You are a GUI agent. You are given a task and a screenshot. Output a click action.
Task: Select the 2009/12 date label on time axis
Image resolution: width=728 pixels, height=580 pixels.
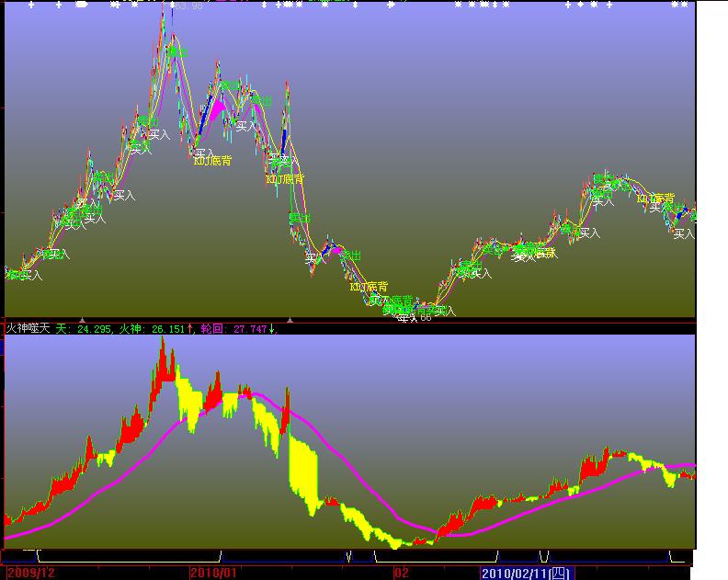pos(31,573)
